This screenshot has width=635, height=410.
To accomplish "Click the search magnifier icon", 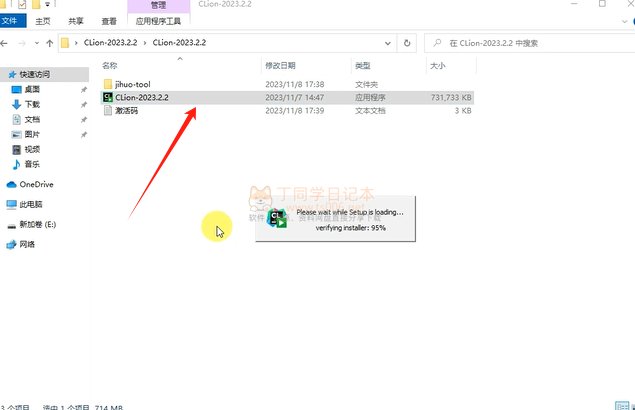I will [437, 43].
